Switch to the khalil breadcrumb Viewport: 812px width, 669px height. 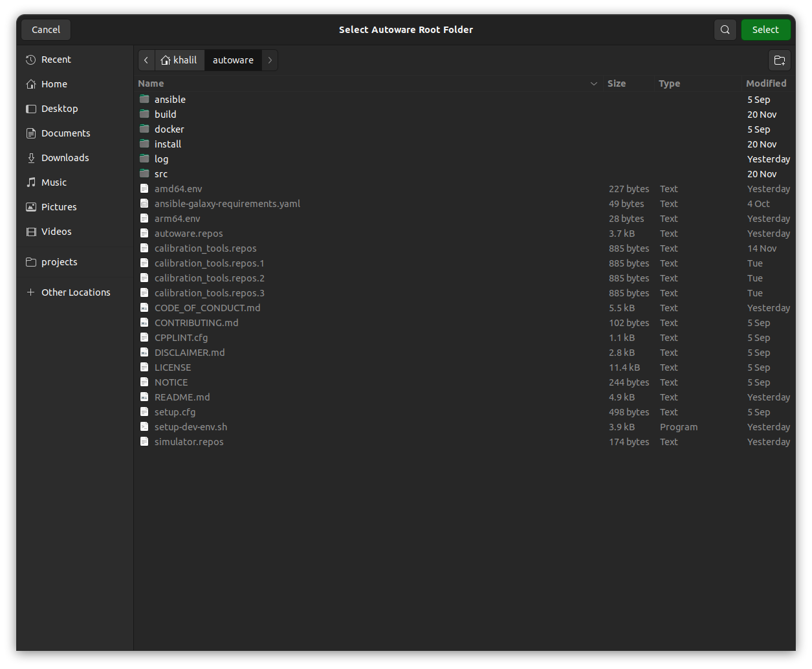(179, 60)
